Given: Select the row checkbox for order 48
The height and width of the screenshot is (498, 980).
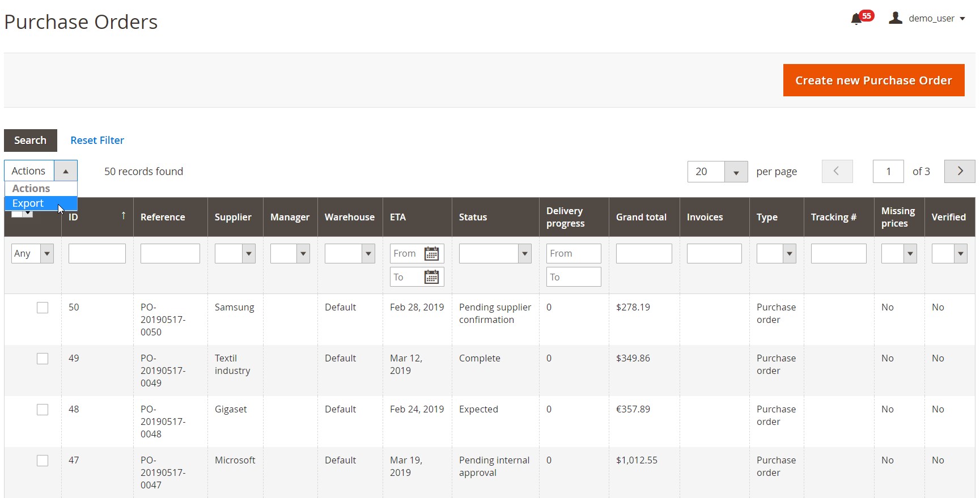Looking at the screenshot, I should (x=43, y=410).
